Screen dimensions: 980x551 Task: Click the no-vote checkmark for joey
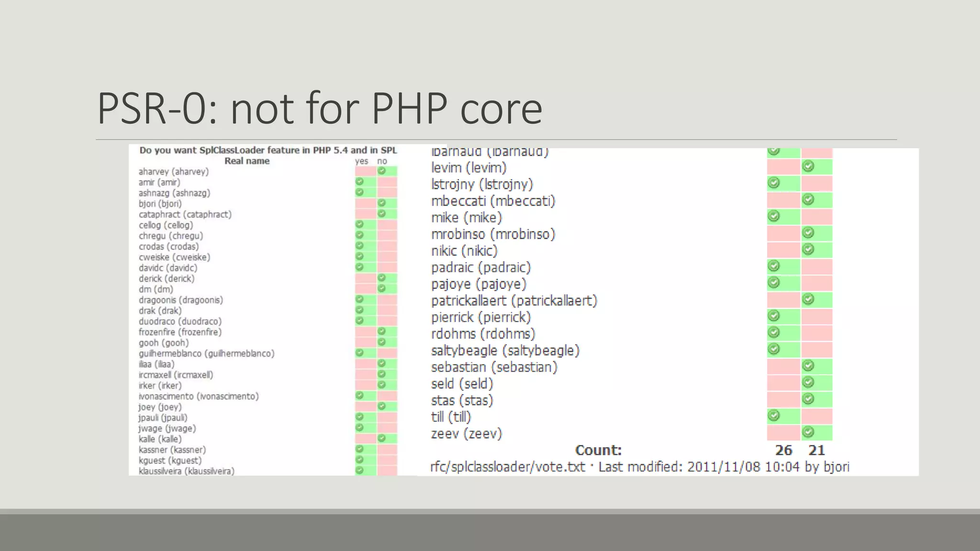381,406
